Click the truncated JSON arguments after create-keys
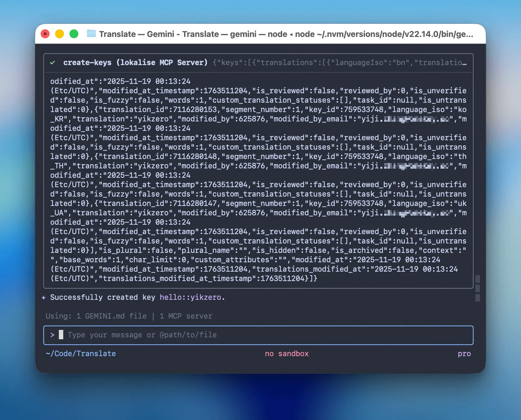Image resolution: width=521 pixels, height=420 pixels. coord(339,63)
